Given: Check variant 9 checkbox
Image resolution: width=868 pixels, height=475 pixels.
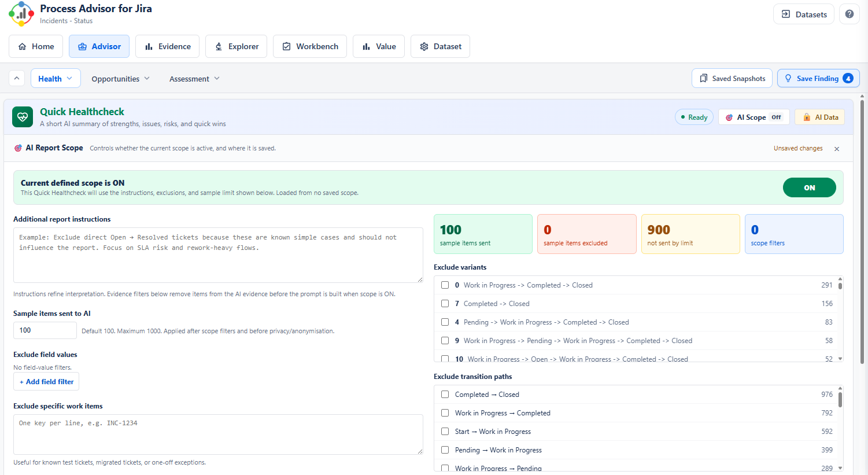Looking at the screenshot, I should (445, 341).
